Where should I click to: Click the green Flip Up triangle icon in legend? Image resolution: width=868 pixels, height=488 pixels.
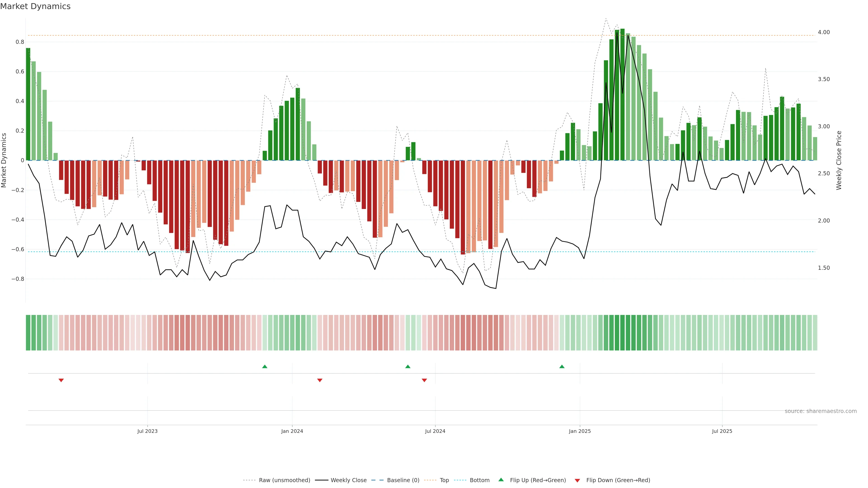pyautogui.click(x=501, y=480)
